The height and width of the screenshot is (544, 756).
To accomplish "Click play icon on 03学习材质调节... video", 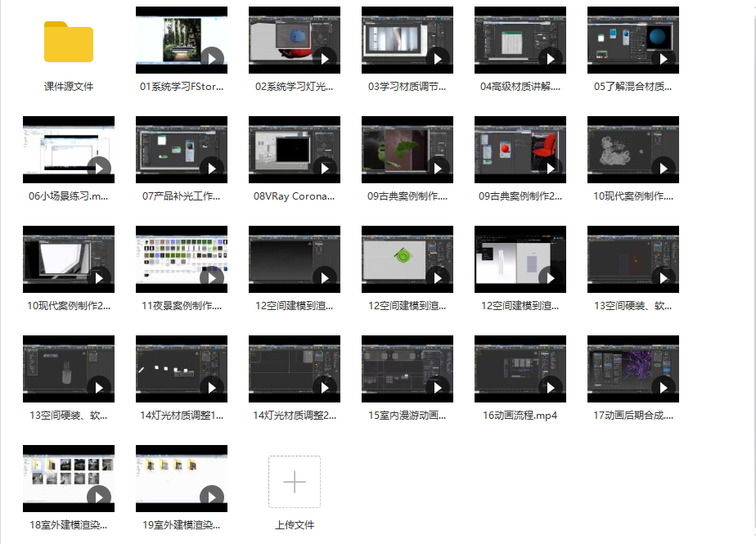I will 438,58.
